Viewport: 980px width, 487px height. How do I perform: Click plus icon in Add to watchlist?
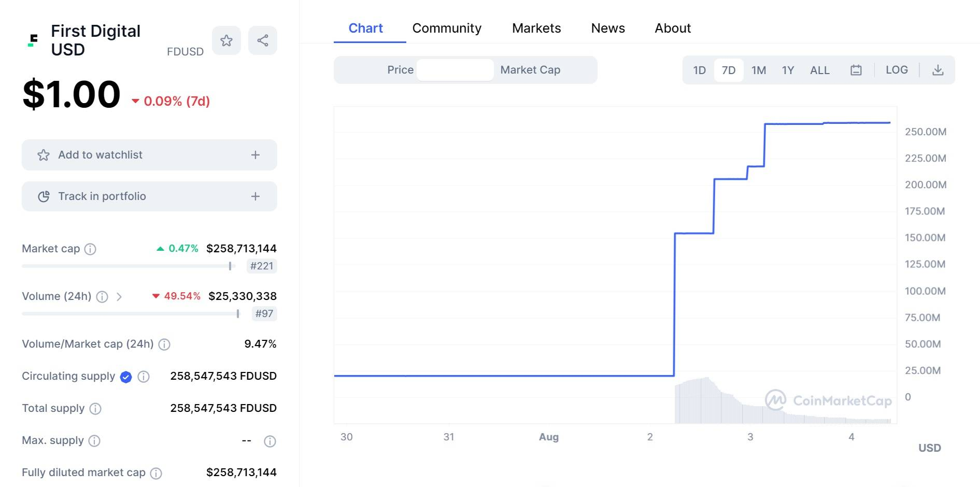click(x=255, y=155)
